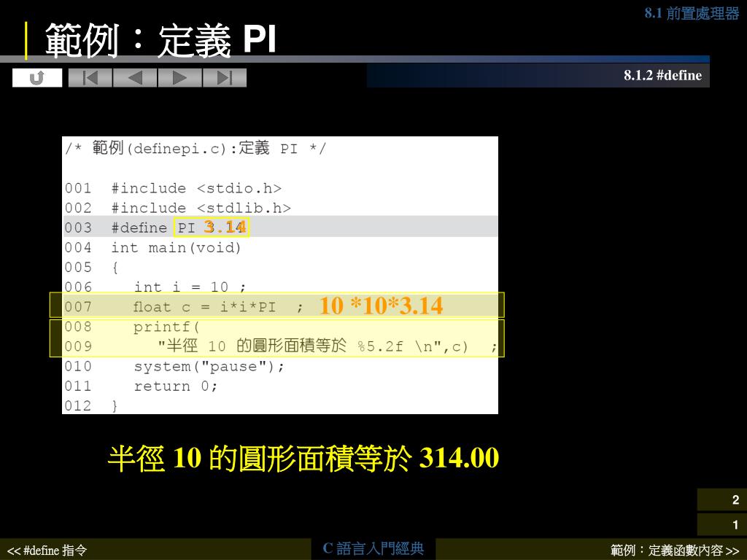Click code line 001 '#include <stdio.h>'
Image resolution: width=747 pixels, height=560 pixels.
pyautogui.click(x=196, y=188)
